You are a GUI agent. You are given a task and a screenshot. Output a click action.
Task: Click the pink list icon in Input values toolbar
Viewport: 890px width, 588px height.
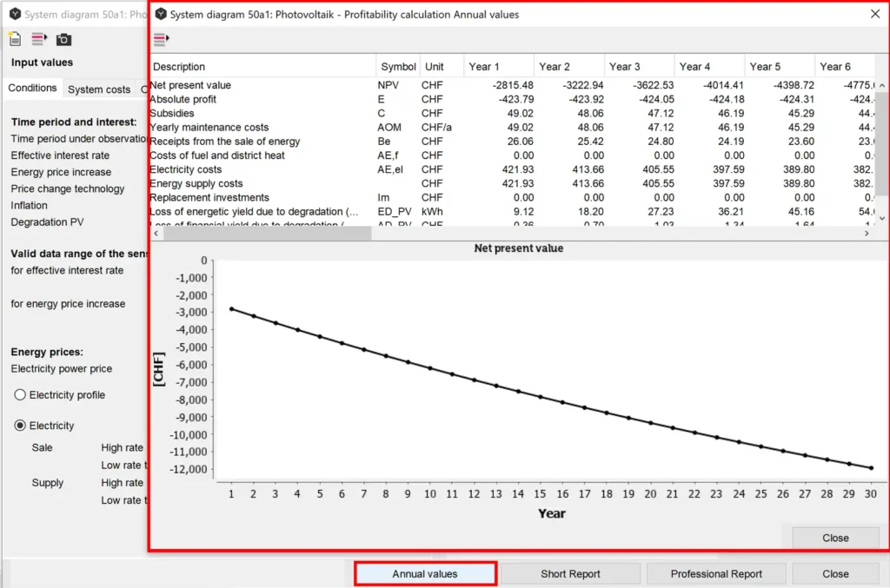click(39, 39)
